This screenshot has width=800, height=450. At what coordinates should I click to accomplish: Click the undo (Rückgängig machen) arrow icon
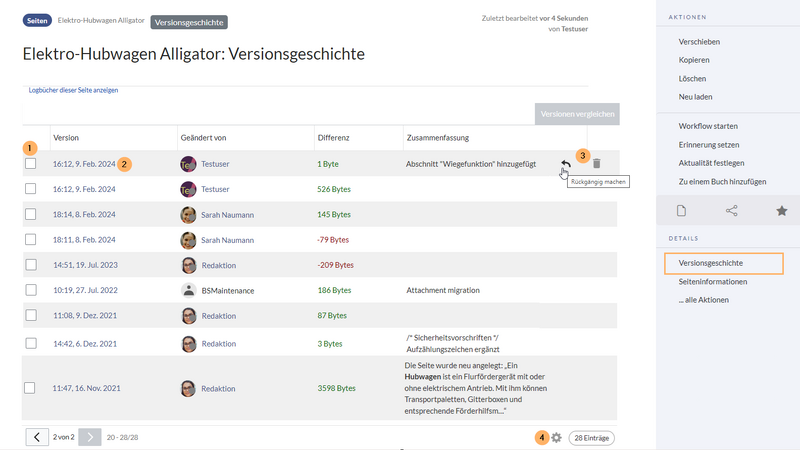566,164
